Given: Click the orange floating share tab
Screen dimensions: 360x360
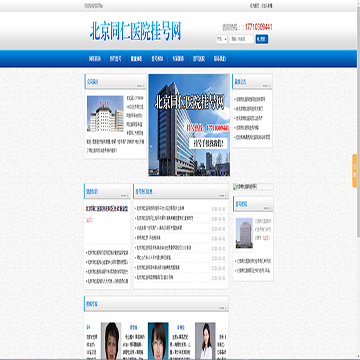Looking at the screenshot, I should [355, 171].
